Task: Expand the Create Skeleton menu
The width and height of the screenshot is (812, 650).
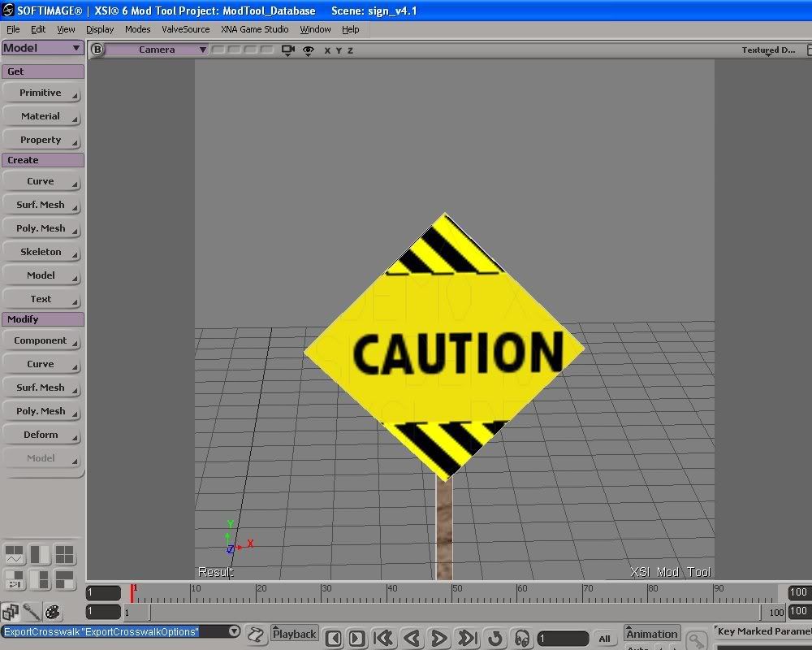Action: tap(41, 252)
